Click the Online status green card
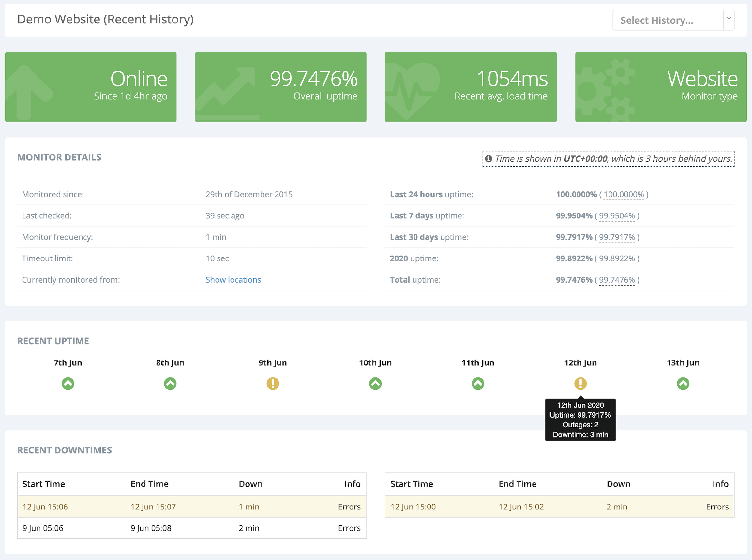 (91, 87)
